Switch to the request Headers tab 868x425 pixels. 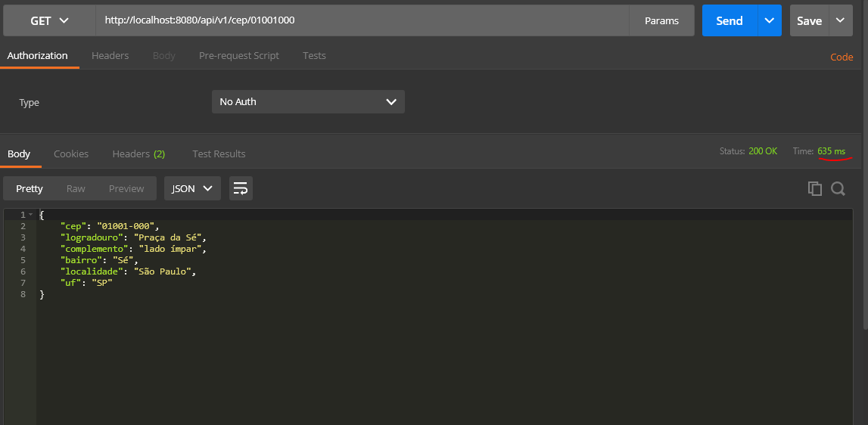[x=110, y=55]
